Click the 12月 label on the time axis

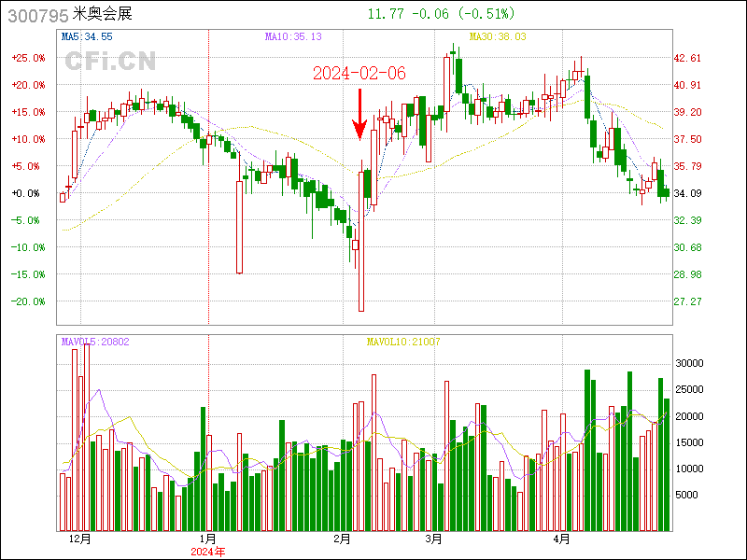(x=80, y=539)
